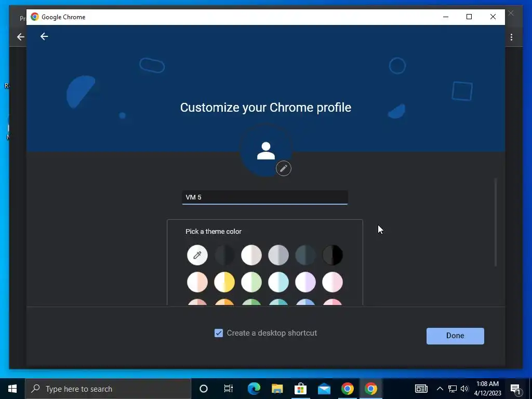
Task: Click the Chrome logo in the title bar
Action: [35, 17]
